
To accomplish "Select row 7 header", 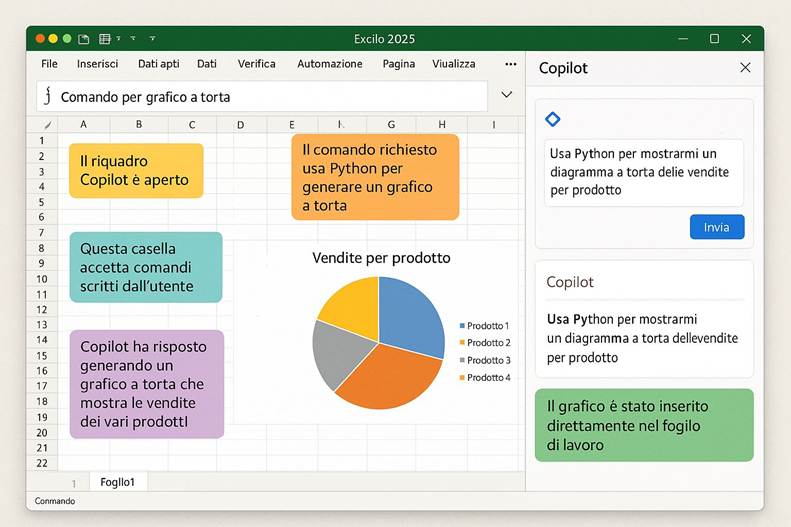I will click(42, 232).
